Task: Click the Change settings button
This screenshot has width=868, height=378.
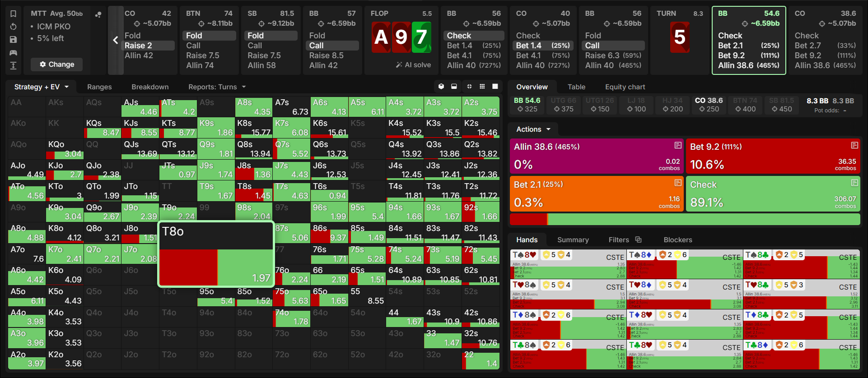Action: tap(57, 65)
